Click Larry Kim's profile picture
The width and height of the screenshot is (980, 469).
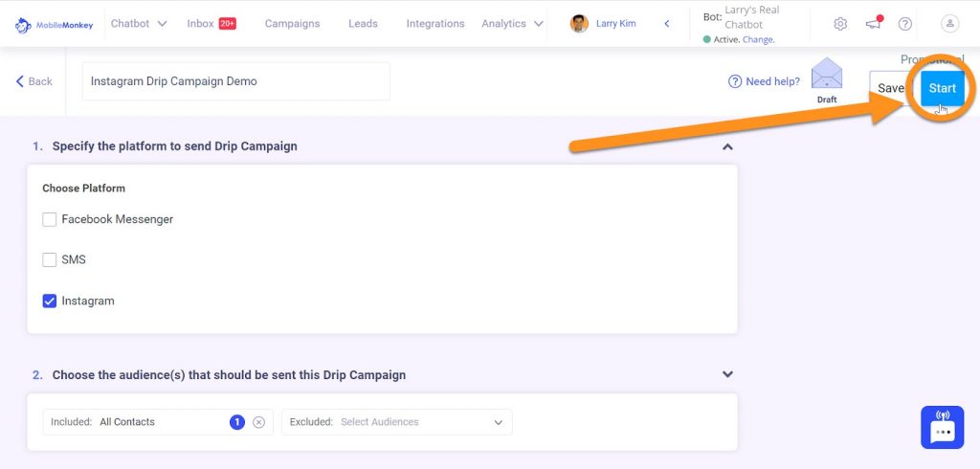(x=579, y=24)
